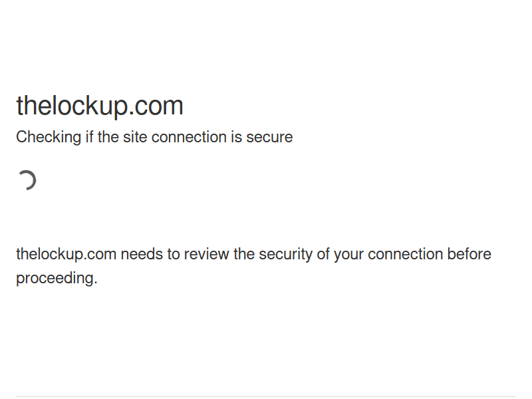Click the word "before" in the paragraph

(x=469, y=255)
